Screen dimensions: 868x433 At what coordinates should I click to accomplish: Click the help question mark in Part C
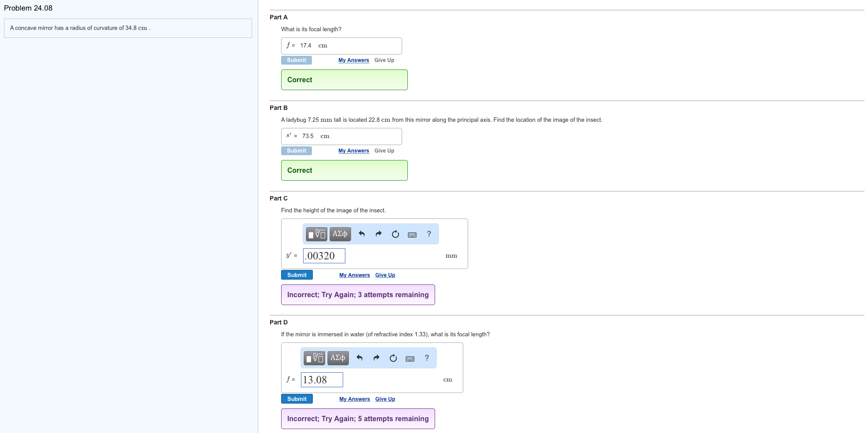coord(429,234)
